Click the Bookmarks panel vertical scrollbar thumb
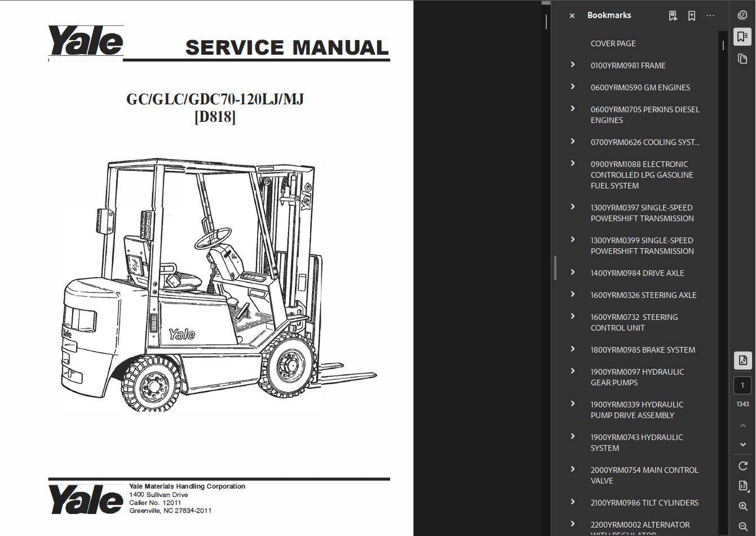756x536 pixels. (723, 45)
